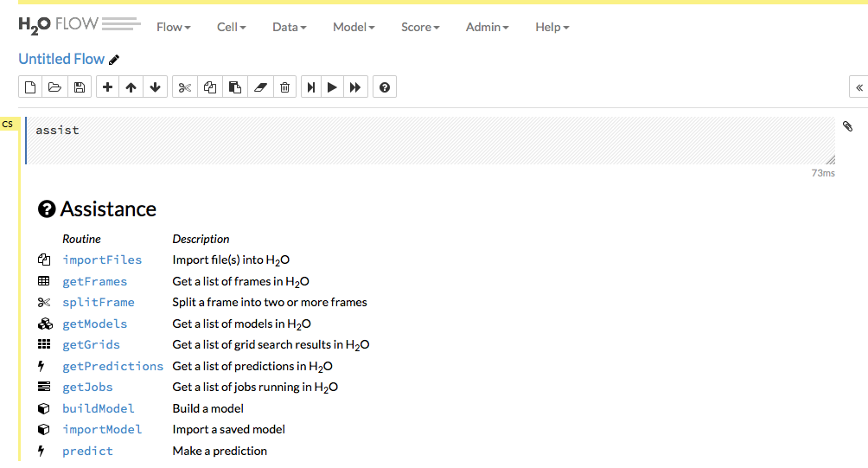
Task: Paste the cell with the clipboard icon
Action: 234,87
